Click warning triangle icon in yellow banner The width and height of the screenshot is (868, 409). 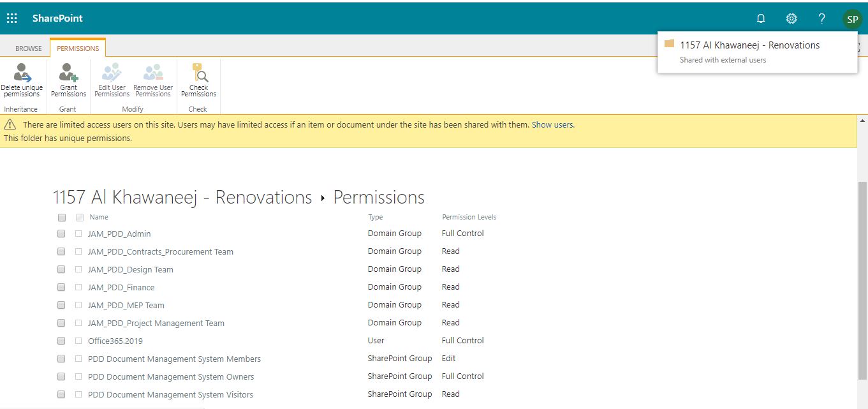coord(10,124)
